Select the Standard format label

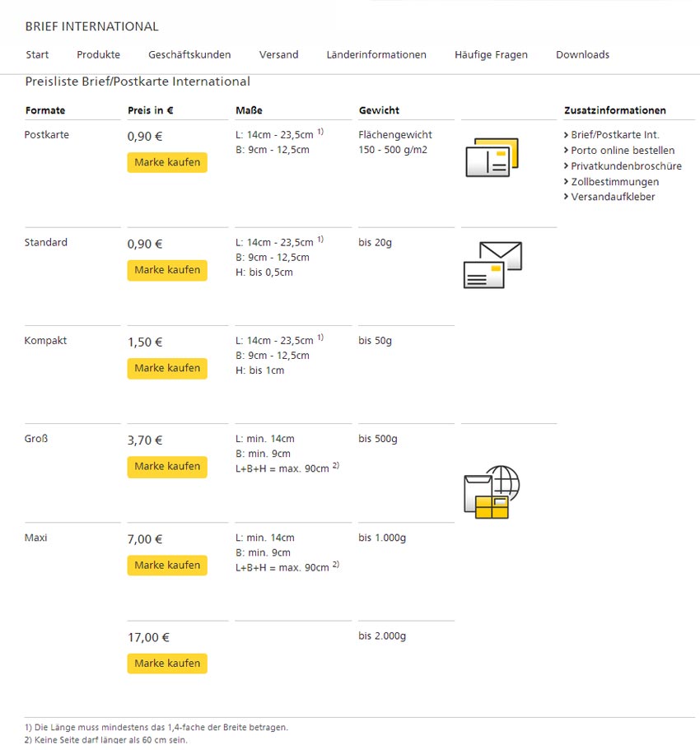click(46, 243)
